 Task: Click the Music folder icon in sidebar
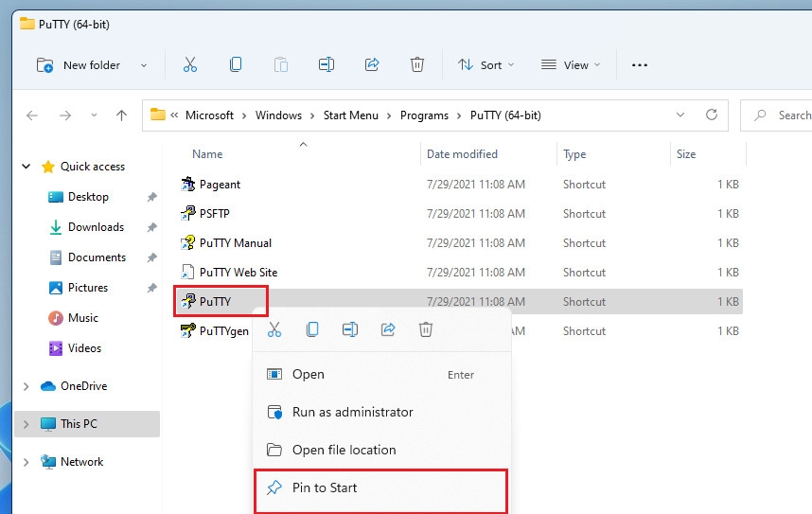pos(56,318)
